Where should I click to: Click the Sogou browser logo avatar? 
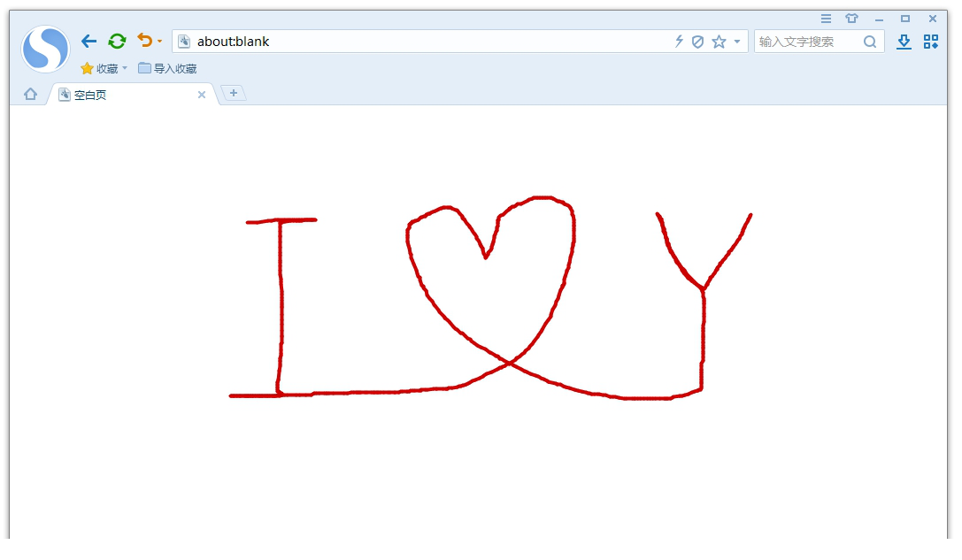click(45, 49)
